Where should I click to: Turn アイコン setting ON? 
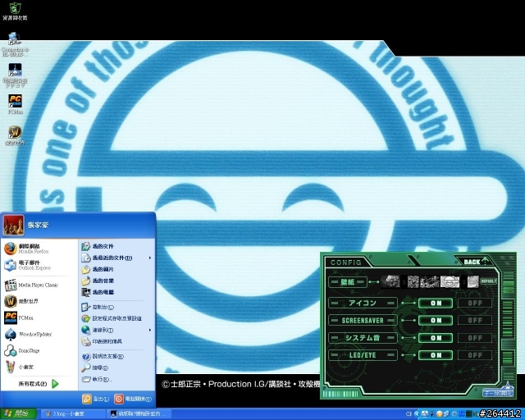(x=436, y=304)
